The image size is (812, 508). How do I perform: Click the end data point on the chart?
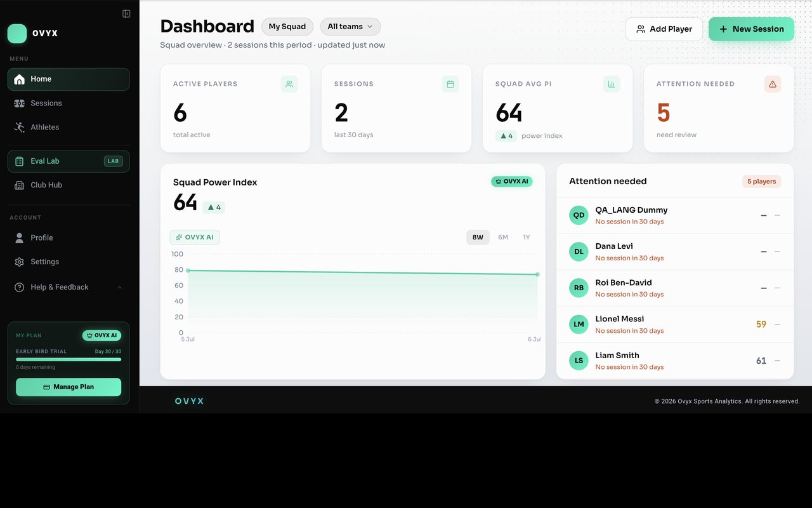pos(537,274)
